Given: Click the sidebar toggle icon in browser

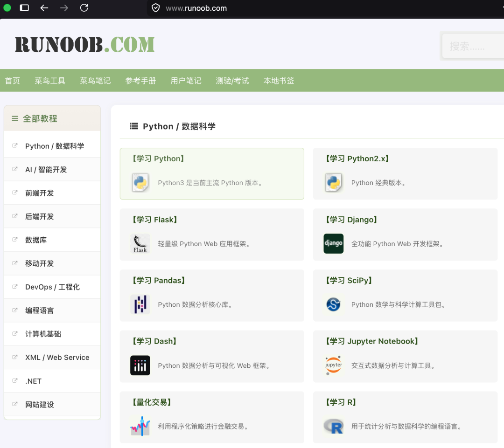Looking at the screenshot, I should point(24,8).
